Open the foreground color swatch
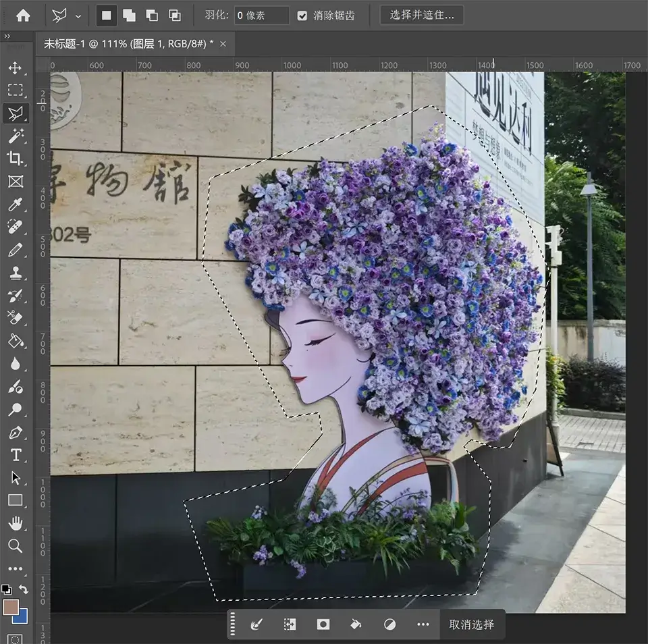 (10, 607)
